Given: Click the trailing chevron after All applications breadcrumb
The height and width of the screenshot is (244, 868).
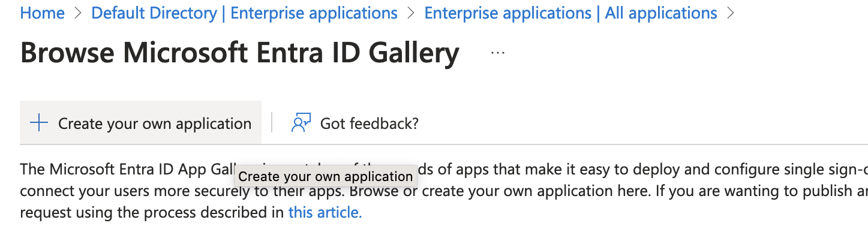Looking at the screenshot, I should click(x=731, y=13).
